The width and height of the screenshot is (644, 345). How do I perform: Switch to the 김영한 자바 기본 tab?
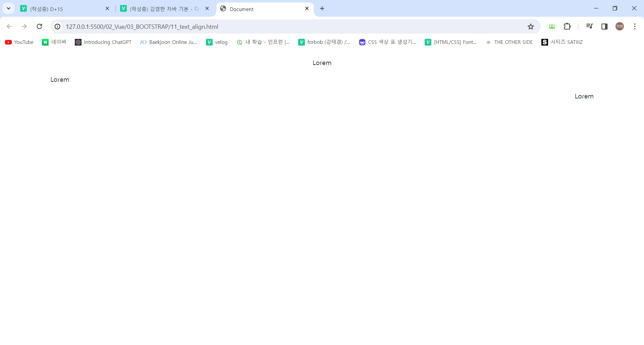coord(164,9)
